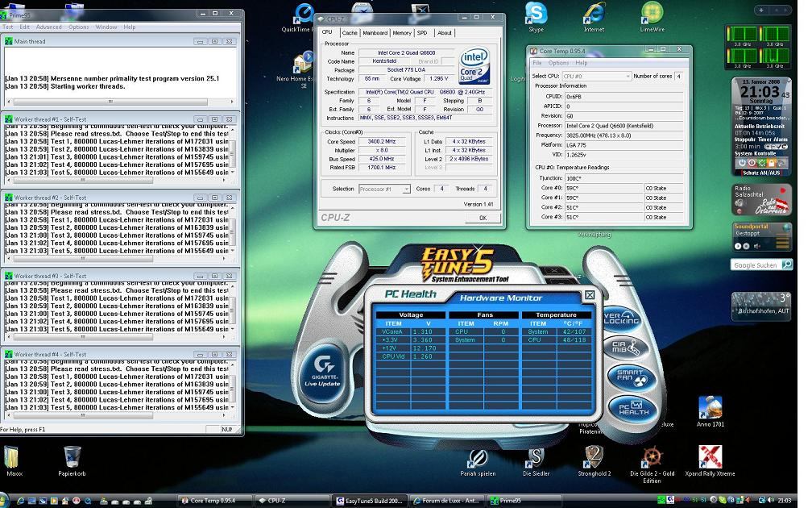Click the Main thread horizontal scrollbar in Prime95

[119, 102]
